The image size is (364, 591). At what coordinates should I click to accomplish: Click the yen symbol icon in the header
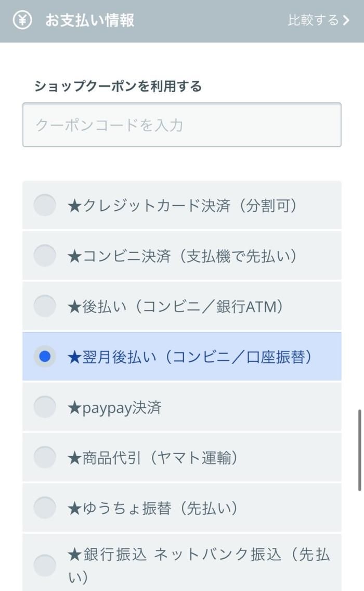(x=22, y=21)
